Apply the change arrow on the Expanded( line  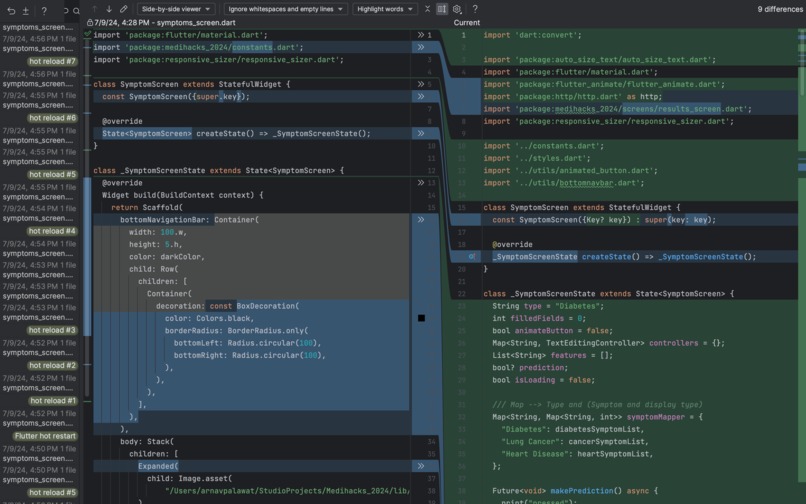coord(421,466)
